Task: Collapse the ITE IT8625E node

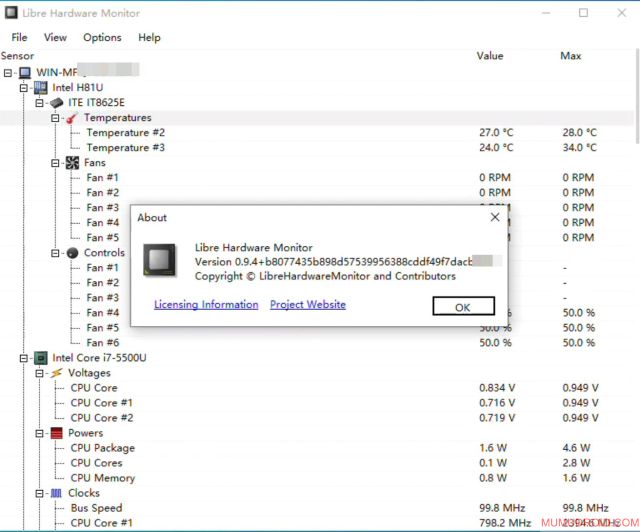Action: click(x=40, y=103)
